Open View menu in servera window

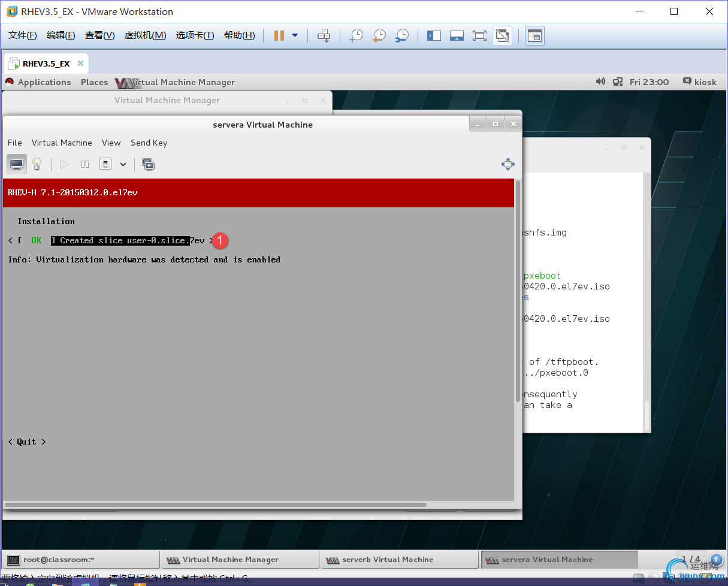[111, 143]
